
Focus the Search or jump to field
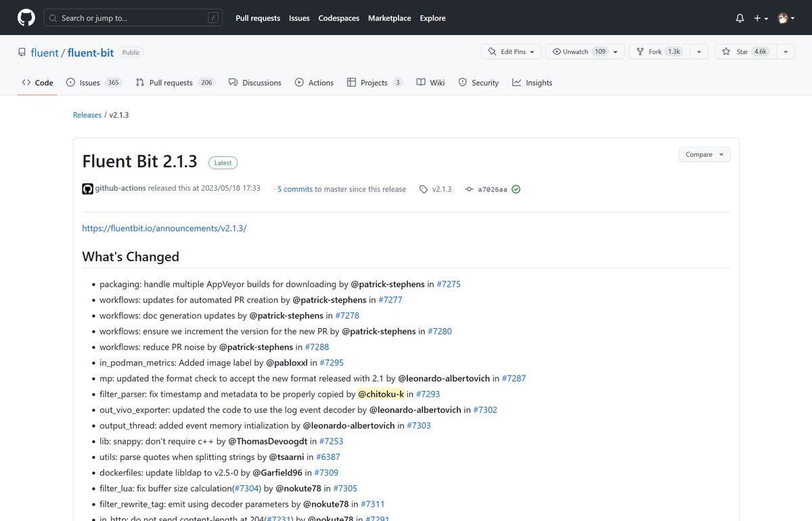click(x=133, y=18)
